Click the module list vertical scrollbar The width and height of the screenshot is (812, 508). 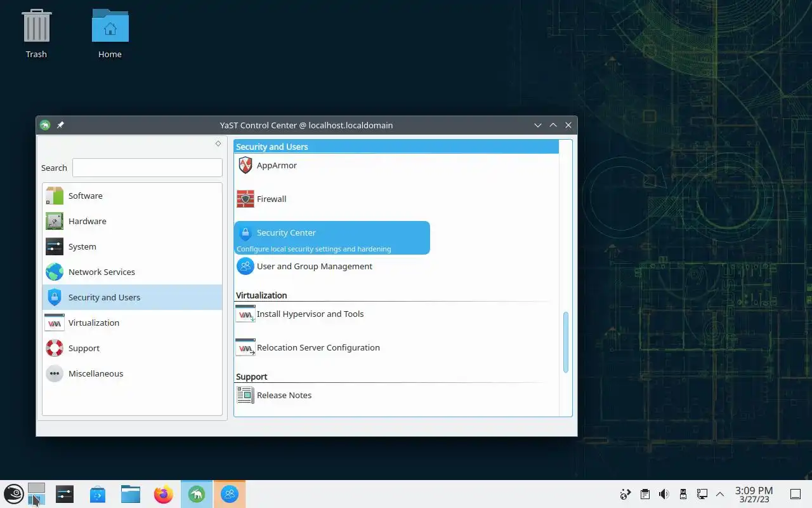point(566,342)
